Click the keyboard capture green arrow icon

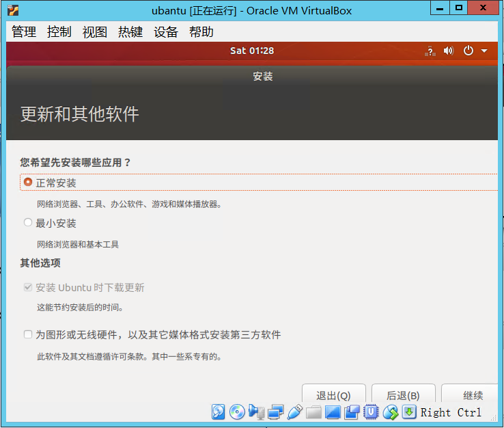tap(409, 412)
